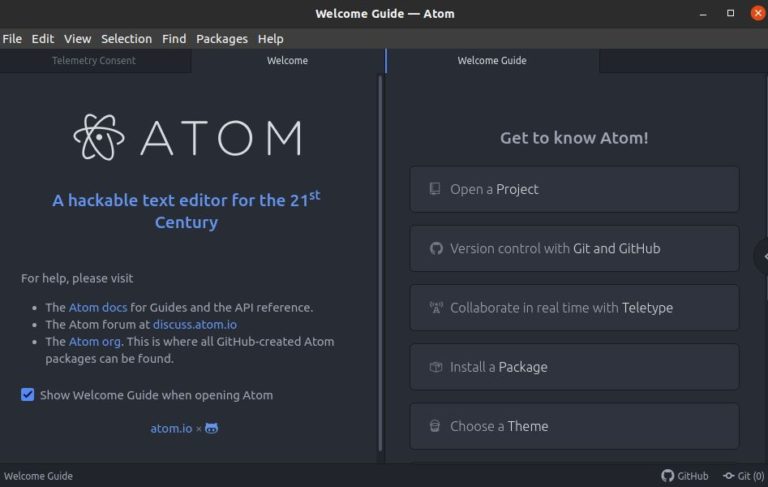
Task: Click the paint bucket icon on Choose a Theme
Action: coord(434,426)
